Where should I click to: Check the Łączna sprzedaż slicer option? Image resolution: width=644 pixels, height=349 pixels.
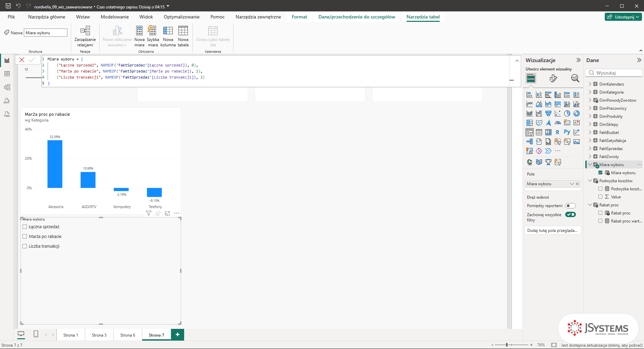pos(24,227)
